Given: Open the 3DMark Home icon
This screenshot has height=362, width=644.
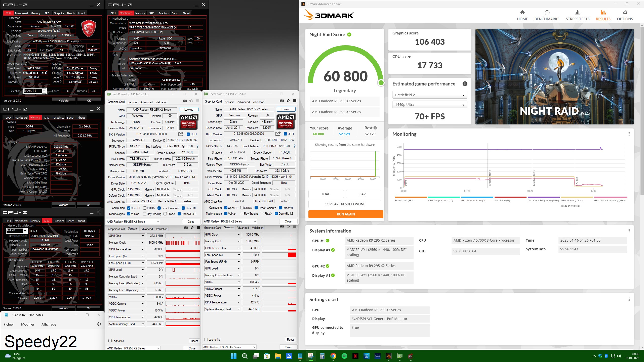Looking at the screenshot, I should tap(522, 12).
